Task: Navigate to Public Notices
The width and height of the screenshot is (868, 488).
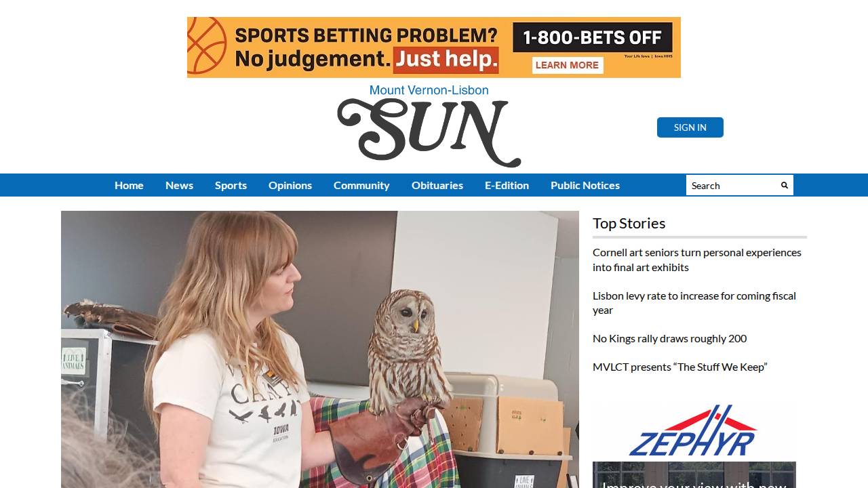Action: click(x=585, y=185)
